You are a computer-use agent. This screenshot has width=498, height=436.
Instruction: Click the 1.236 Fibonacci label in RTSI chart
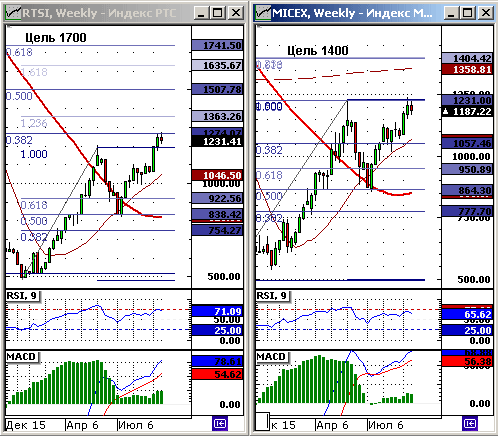pos(34,123)
